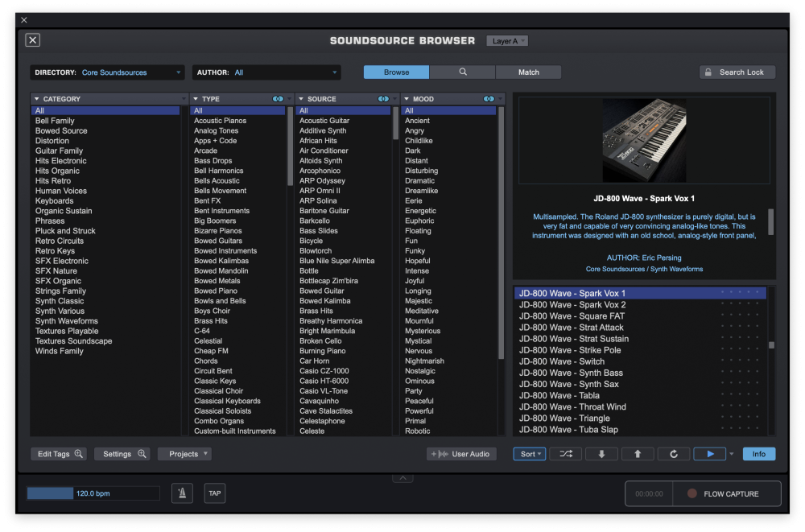Toggle the metronome icon button
805x532 pixels.
pos(182,493)
